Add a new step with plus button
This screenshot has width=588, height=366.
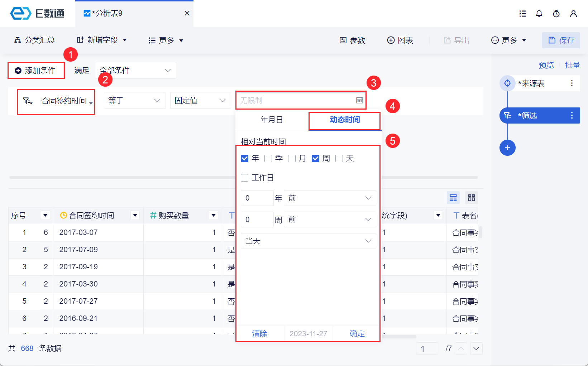507,148
